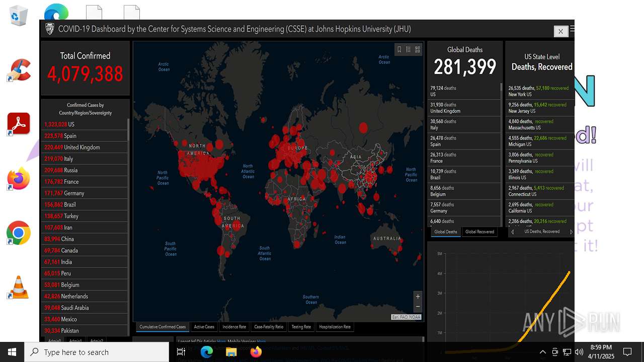The width and height of the screenshot is (644, 362).
Task: Open File Explorer from the taskbar
Action: pyautogui.click(x=231, y=352)
